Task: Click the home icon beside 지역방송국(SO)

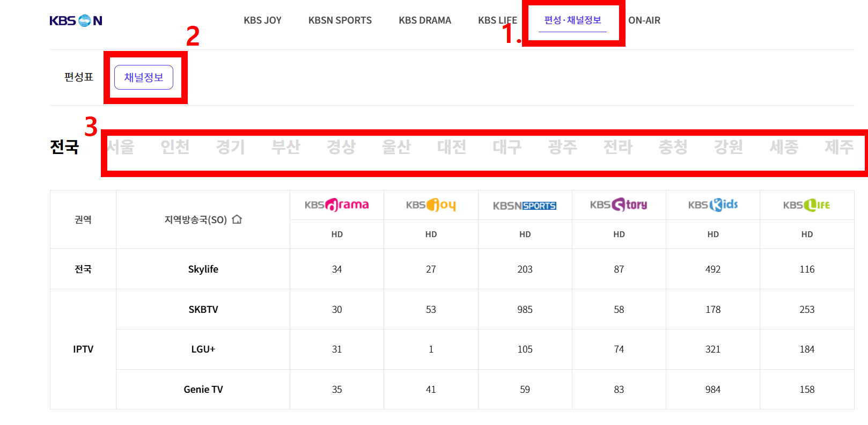Action: 237,219
